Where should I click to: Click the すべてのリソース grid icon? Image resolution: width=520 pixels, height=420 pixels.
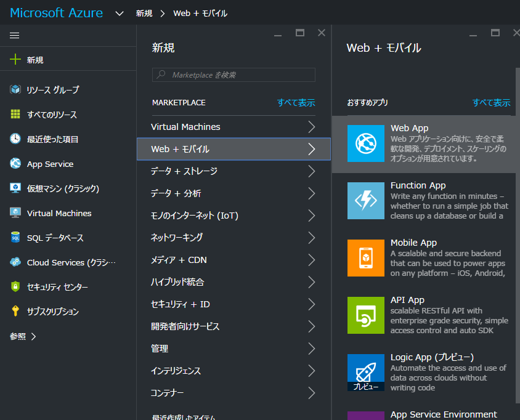click(x=15, y=114)
